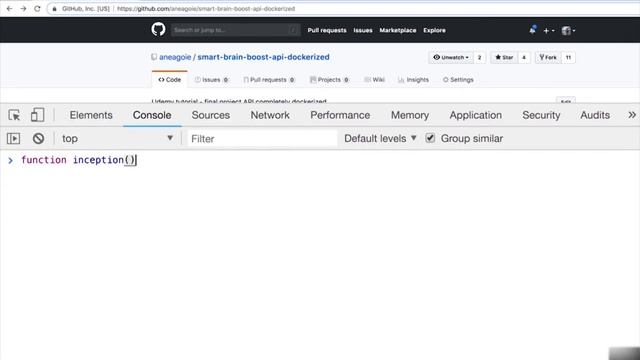Open the repository Wiki tab

point(374,80)
